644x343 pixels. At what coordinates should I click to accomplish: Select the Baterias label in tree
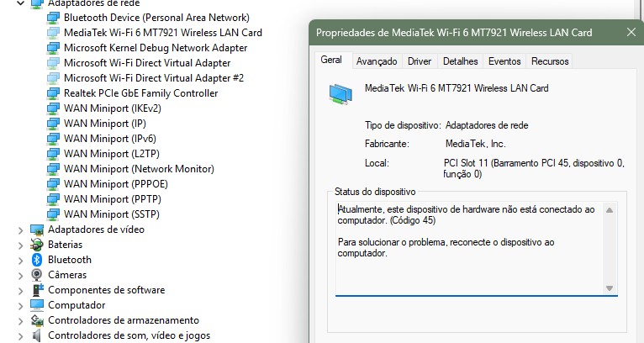point(66,245)
